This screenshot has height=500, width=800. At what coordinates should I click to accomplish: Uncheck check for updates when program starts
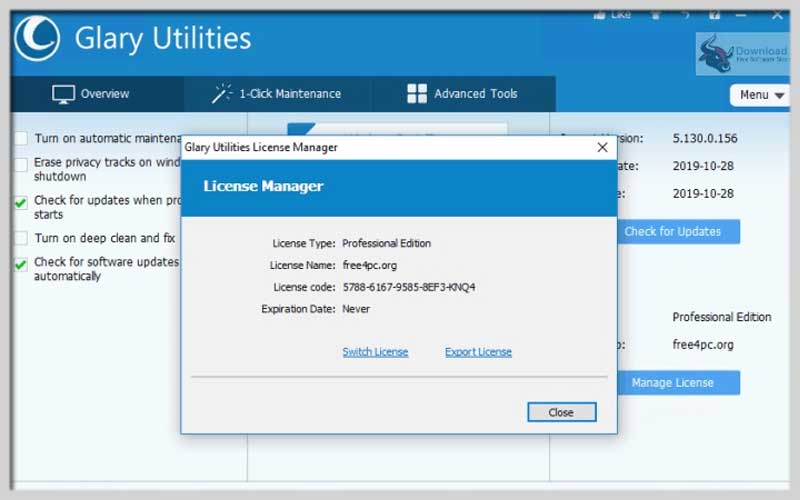pyautogui.click(x=21, y=203)
